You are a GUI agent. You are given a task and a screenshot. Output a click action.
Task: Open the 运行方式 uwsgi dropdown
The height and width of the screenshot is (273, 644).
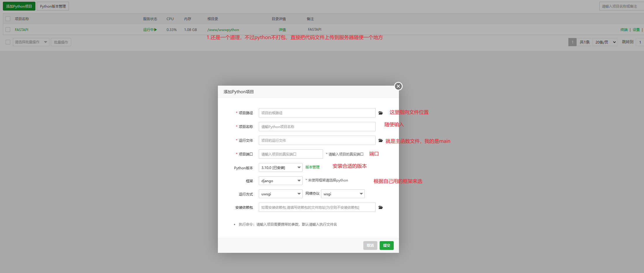tap(280, 194)
